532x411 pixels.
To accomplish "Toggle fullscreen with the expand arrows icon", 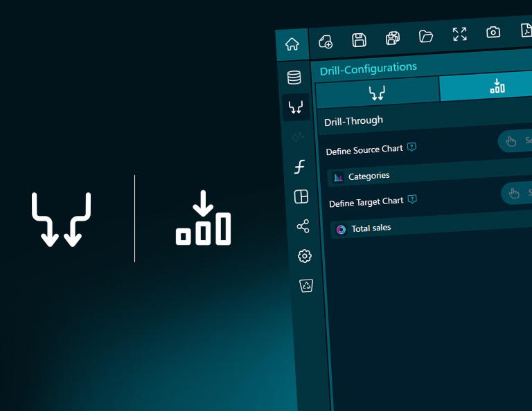I will pos(459,34).
